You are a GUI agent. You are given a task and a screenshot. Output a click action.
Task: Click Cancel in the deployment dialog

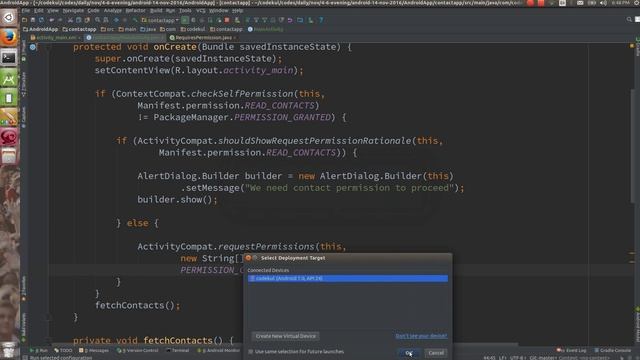click(x=436, y=353)
